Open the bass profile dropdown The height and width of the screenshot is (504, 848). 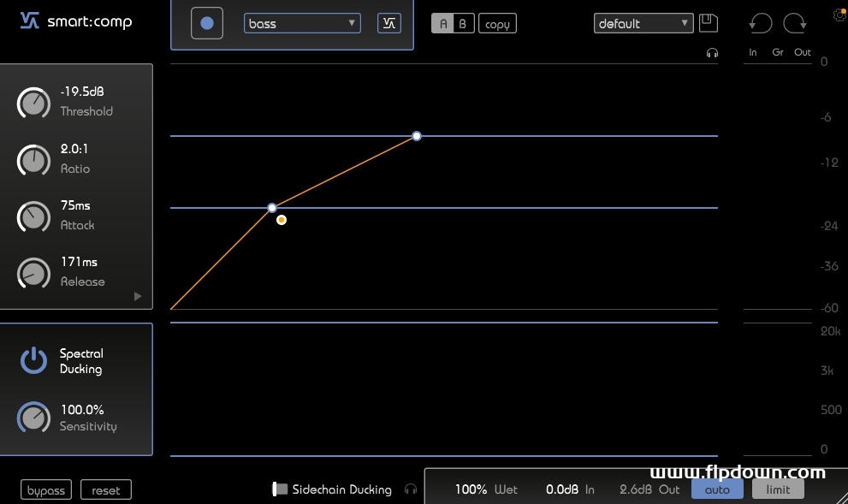click(302, 24)
